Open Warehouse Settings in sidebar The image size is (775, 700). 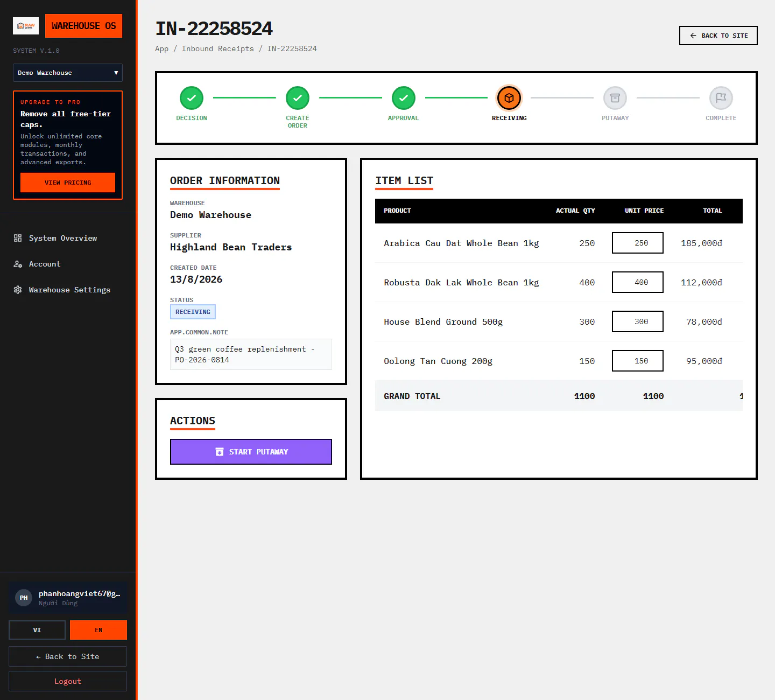point(68,290)
